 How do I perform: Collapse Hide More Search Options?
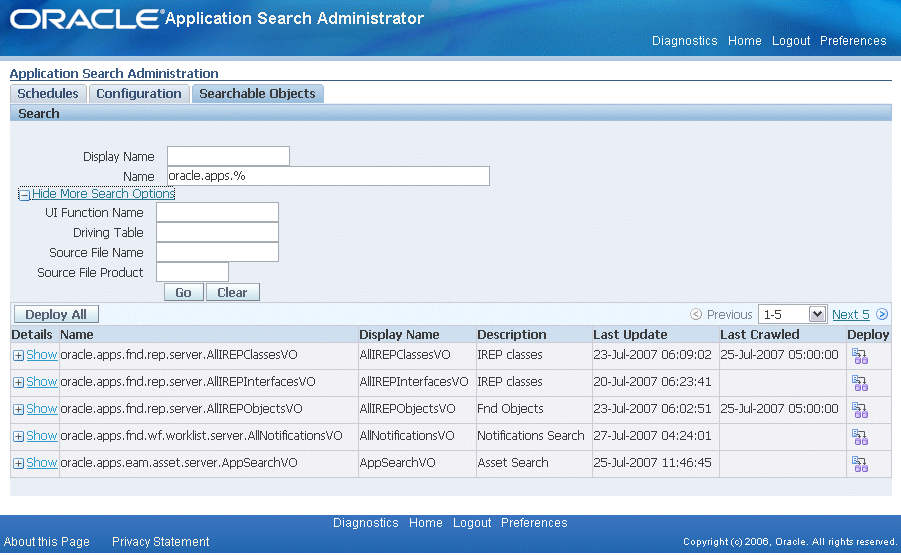[x=97, y=194]
